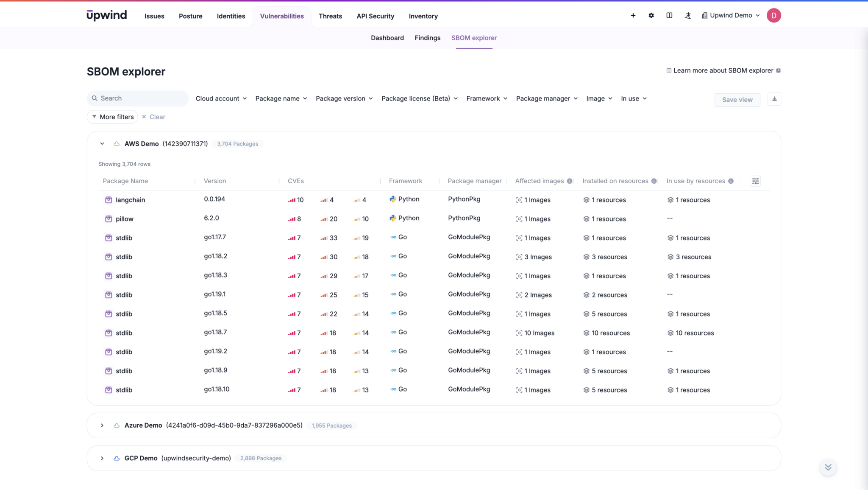Screen dimensions: 868x490
Task: Click the plus icon in the top bar
Action: click(x=633, y=15)
